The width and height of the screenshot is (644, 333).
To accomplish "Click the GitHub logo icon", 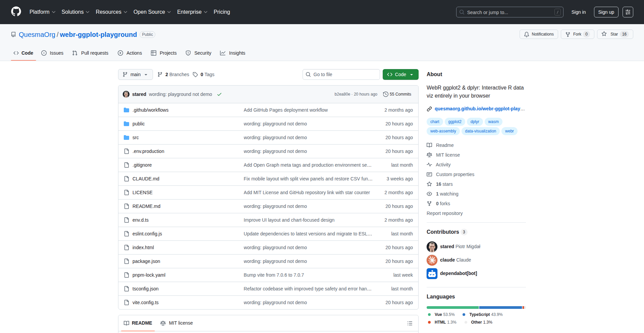I will [16, 12].
